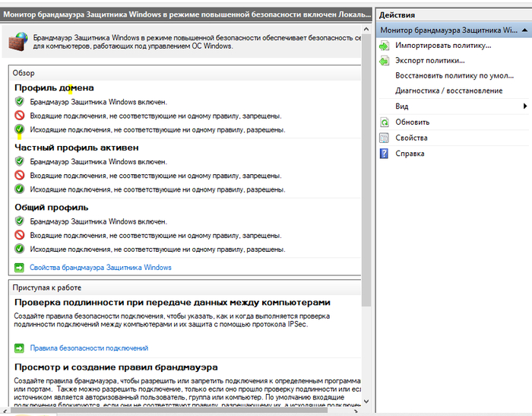Click the scroll down arrow of the main pane
The width and height of the screenshot is (532, 416).
(x=366, y=402)
